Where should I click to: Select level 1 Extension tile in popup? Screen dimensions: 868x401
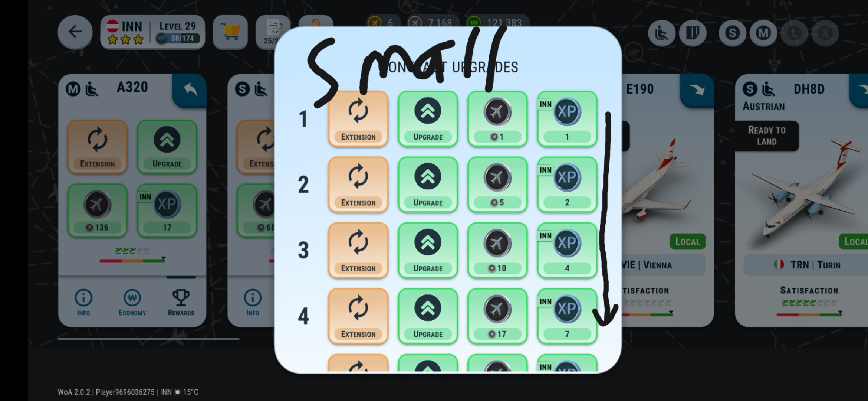pos(358,119)
